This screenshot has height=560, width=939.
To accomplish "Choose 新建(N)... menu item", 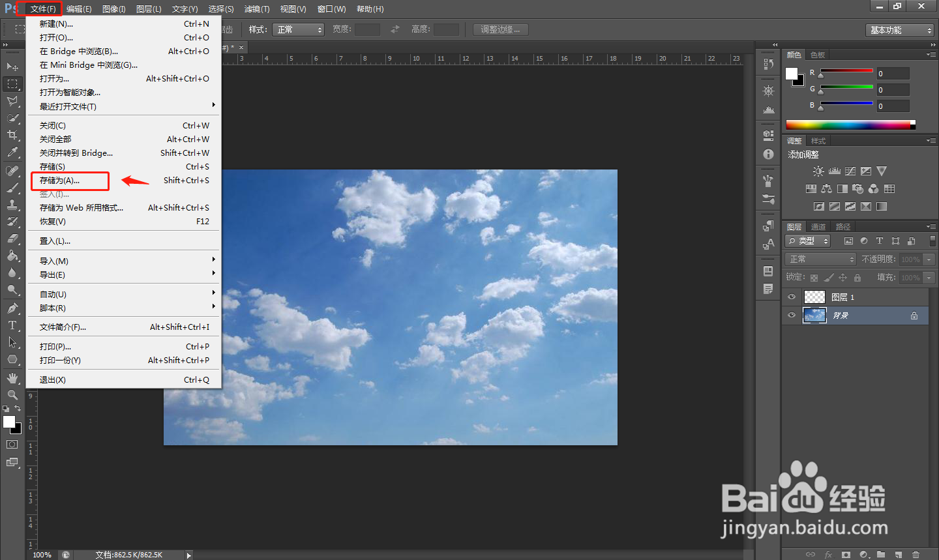I will point(125,24).
